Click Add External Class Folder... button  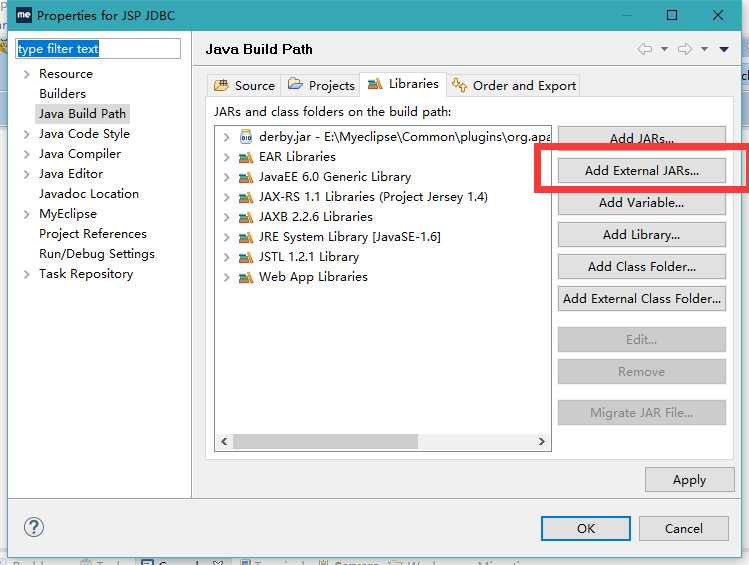tap(642, 298)
